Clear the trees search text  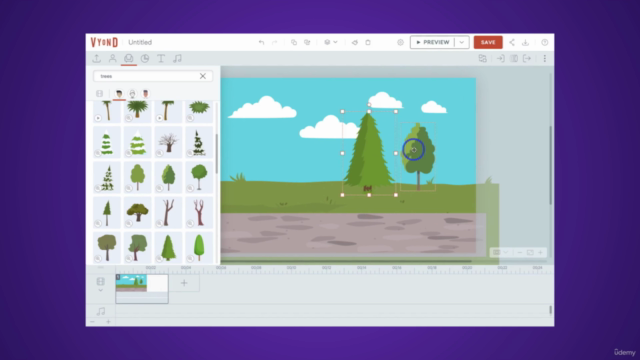pyautogui.click(x=203, y=76)
